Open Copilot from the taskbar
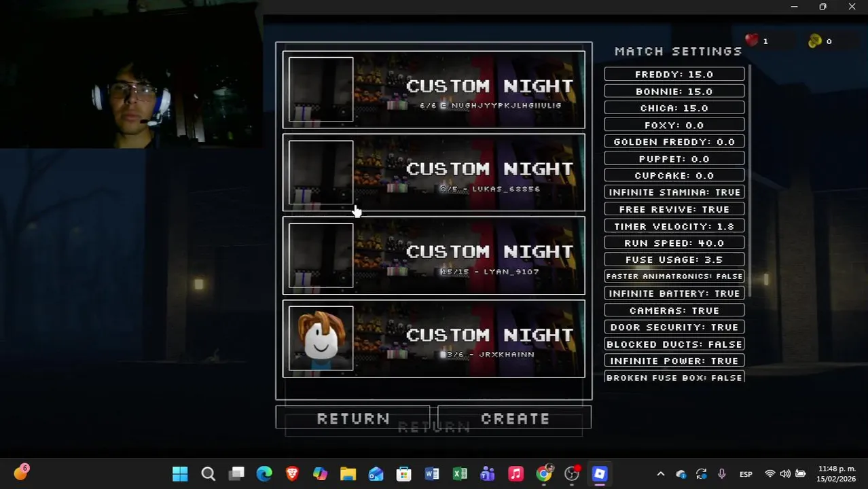 [320, 474]
